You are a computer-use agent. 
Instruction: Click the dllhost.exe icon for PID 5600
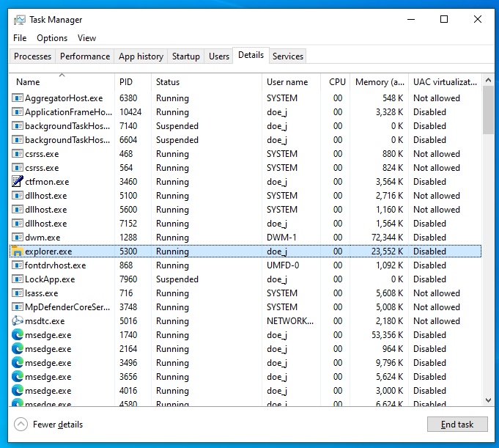(18, 209)
